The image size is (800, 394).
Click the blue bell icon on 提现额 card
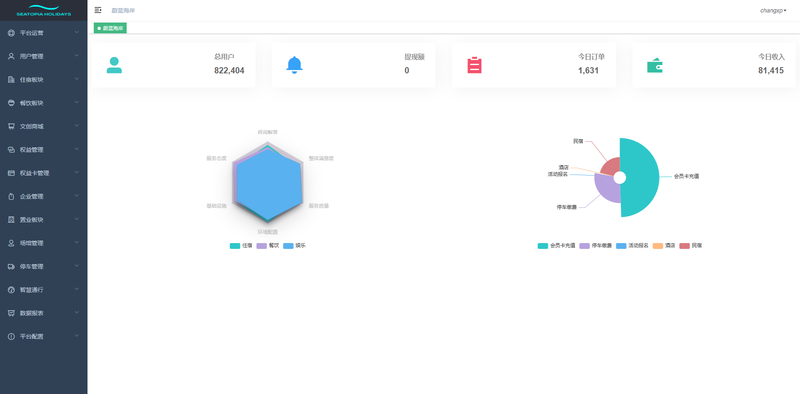(294, 65)
